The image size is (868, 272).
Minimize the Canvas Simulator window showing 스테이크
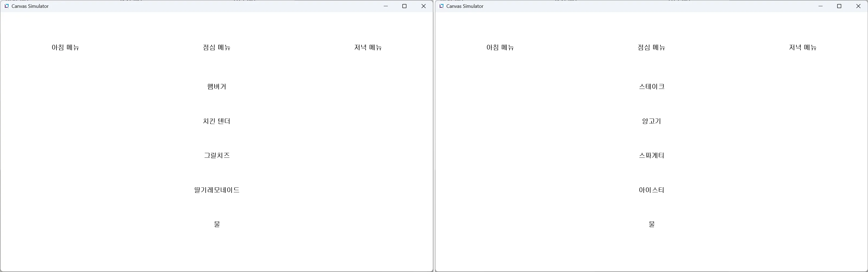pyautogui.click(x=820, y=6)
